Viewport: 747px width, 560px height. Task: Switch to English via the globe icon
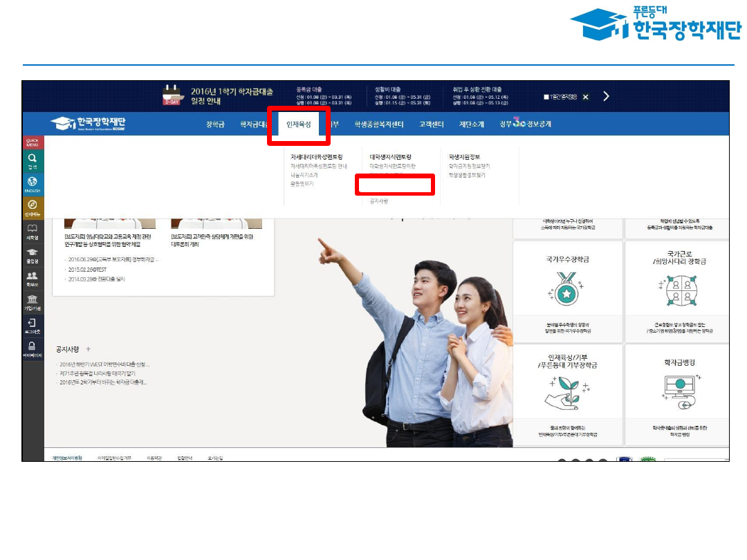33,184
